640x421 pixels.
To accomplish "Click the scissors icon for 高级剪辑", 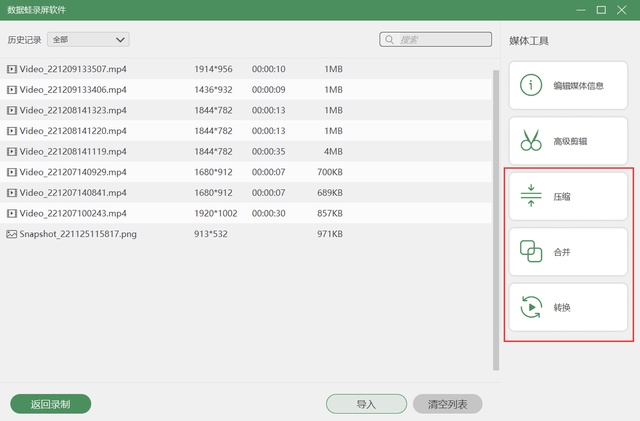I will pyautogui.click(x=531, y=140).
